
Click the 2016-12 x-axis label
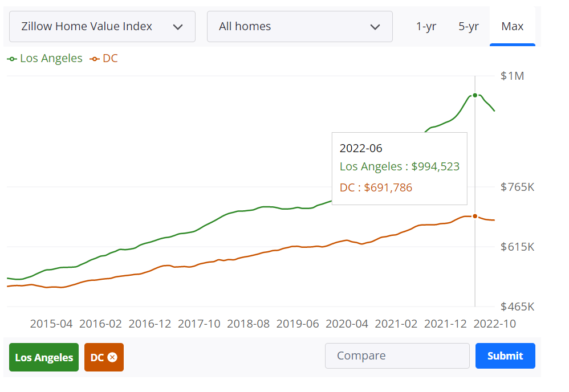(x=150, y=324)
